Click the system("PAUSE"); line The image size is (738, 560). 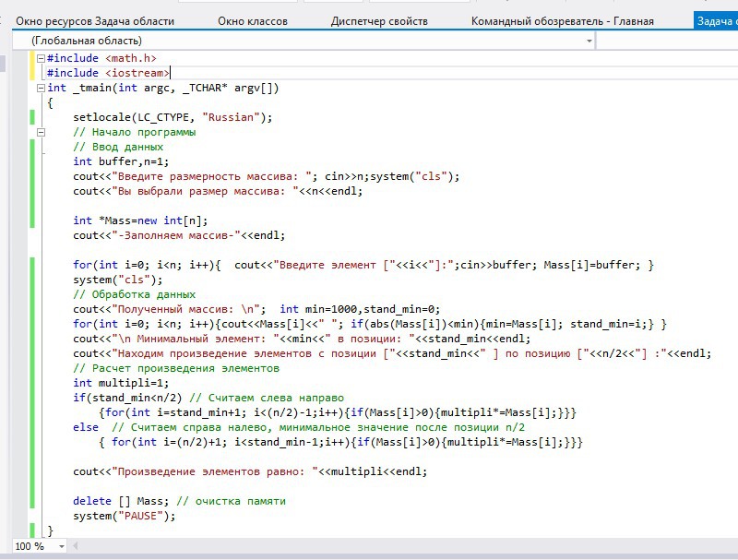tap(125, 516)
